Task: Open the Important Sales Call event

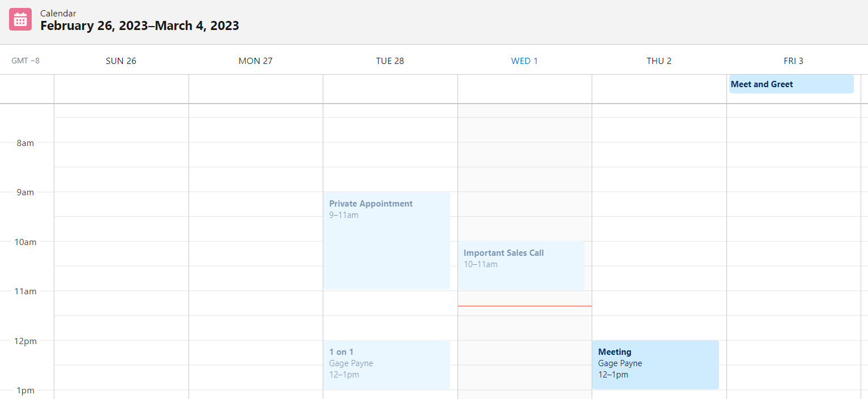Action: (521, 265)
